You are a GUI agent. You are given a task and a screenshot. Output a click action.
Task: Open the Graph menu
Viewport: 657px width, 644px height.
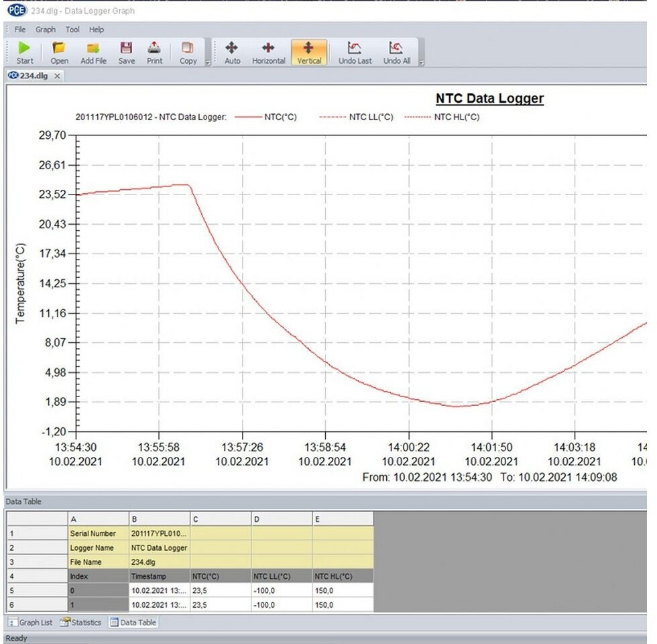(46, 30)
